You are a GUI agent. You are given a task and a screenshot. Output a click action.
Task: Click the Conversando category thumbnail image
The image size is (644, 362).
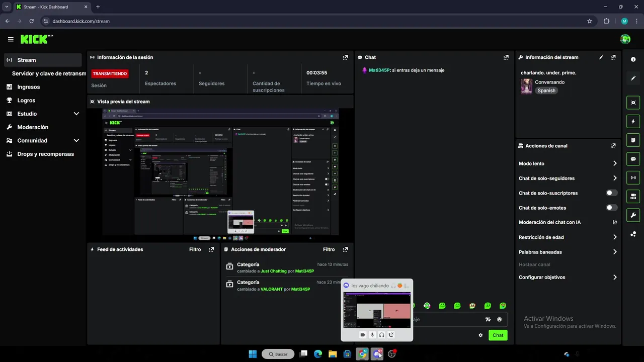[526, 86]
